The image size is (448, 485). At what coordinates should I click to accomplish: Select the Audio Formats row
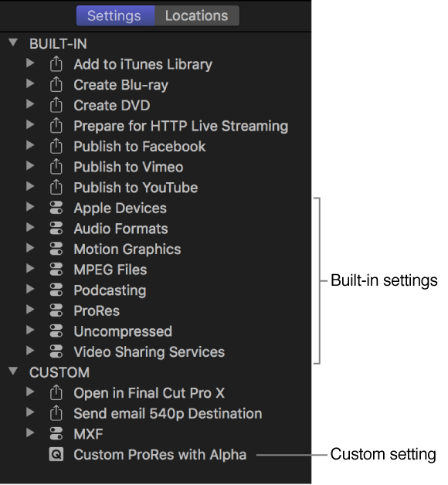[x=155, y=229]
